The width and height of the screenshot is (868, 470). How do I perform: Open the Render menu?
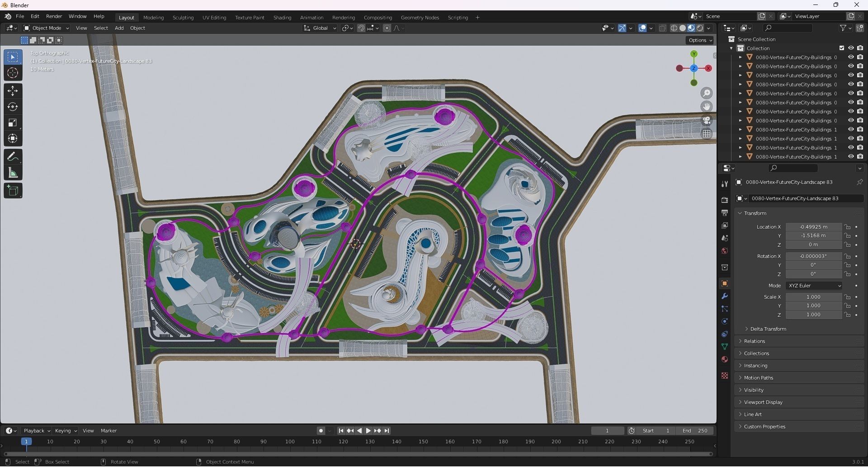point(54,16)
